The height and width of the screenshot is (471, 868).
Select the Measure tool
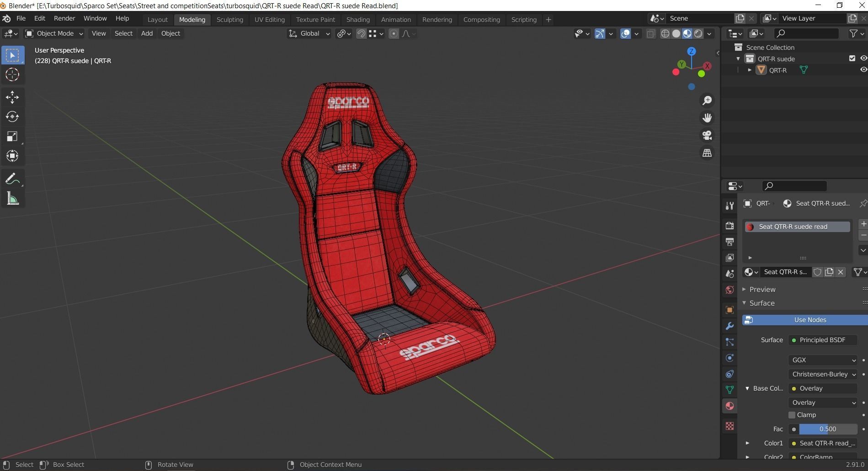coord(12,198)
